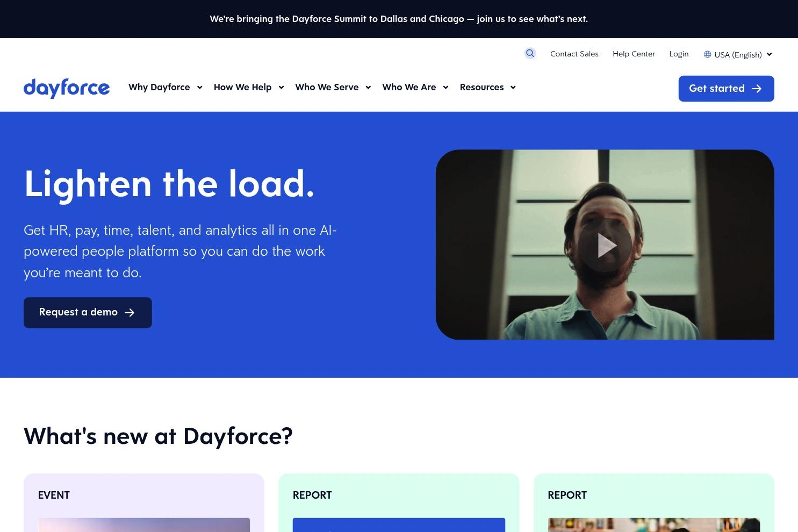Play the hero video
Screen dimensions: 798x532
(x=605, y=245)
